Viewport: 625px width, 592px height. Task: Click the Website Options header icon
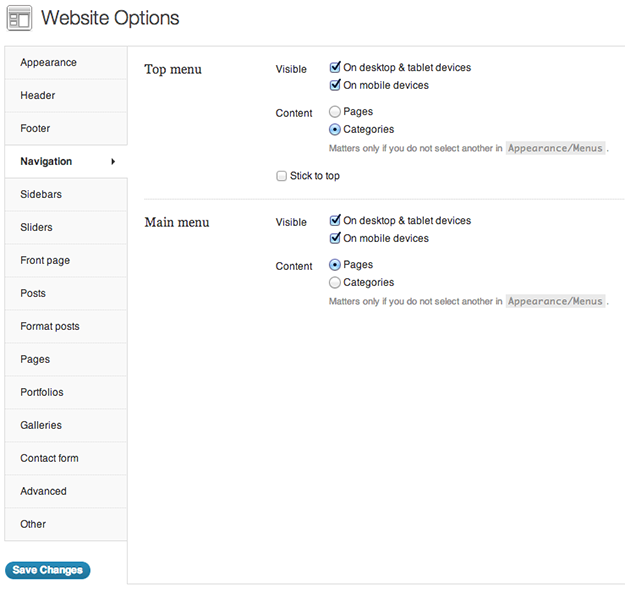(19, 18)
